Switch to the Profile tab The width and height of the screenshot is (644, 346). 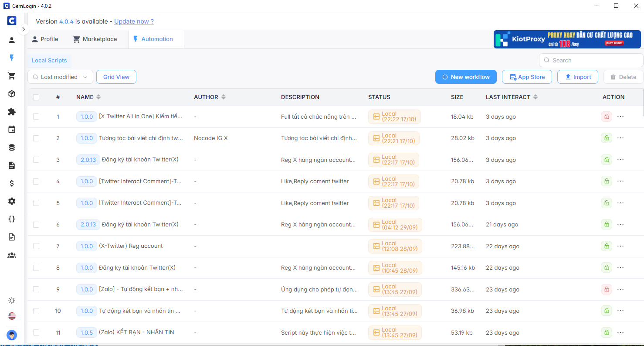[x=45, y=39]
